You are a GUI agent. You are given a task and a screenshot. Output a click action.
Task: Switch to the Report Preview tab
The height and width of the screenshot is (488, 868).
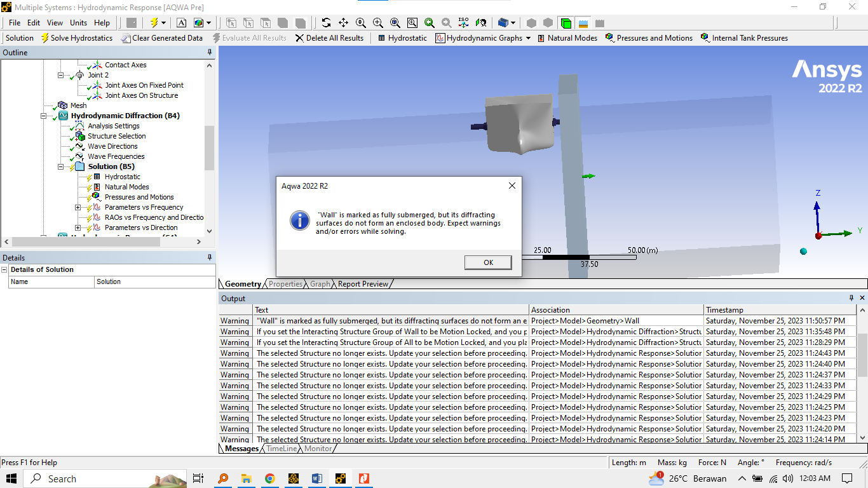(363, 284)
